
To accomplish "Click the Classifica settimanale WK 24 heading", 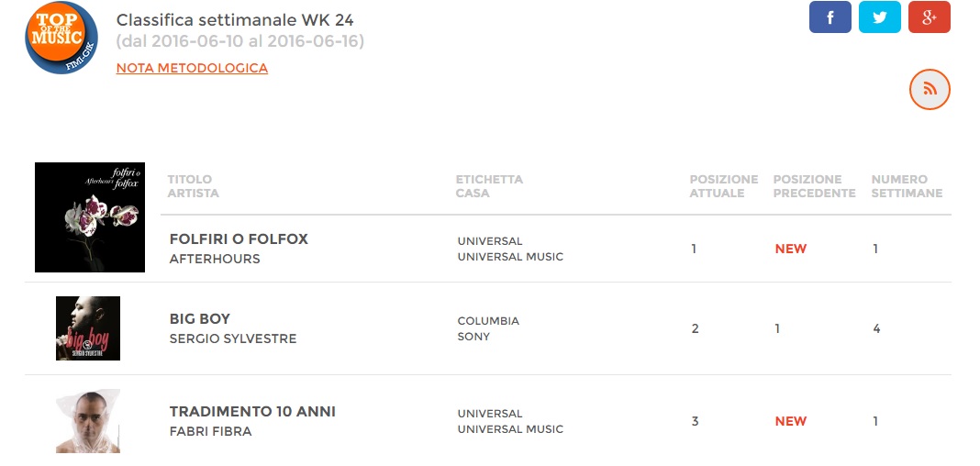I will 235,20.
